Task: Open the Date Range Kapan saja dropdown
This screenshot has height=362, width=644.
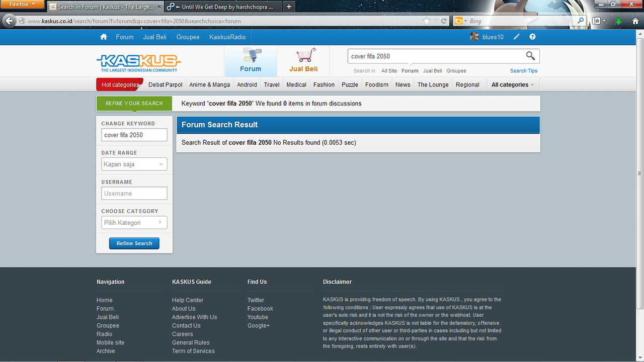Action: coord(134,164)
